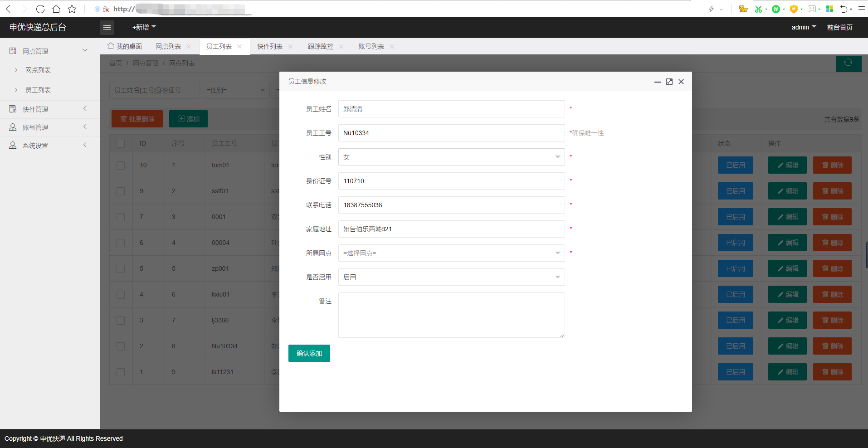The height and width of the screenshot is (448, 868).
Task: Click the scissors icon in browser toolbar
Action: point(758,9)
